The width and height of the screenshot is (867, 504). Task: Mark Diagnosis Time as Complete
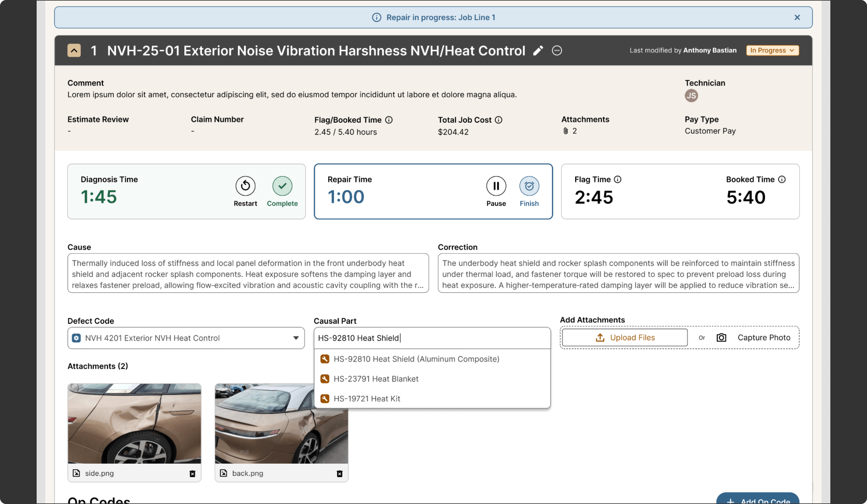282,186
